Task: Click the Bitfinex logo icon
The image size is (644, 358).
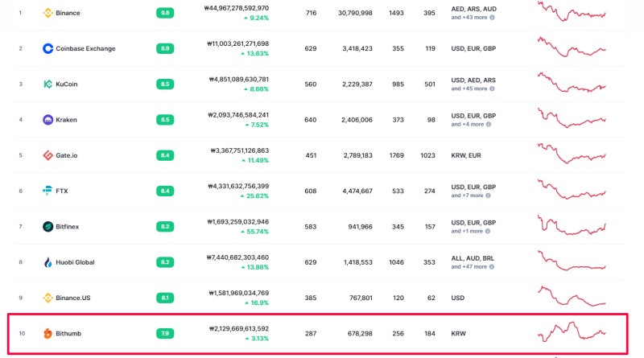Action: tap(48, 227)
